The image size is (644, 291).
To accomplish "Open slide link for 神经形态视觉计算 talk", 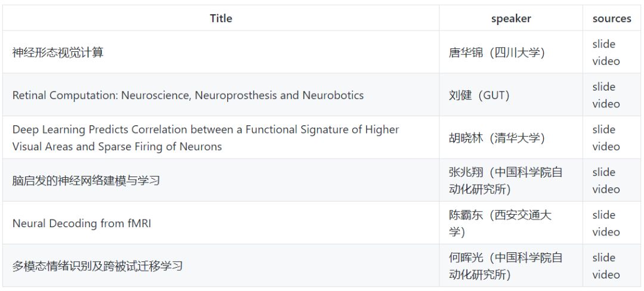I will point(603,44).
